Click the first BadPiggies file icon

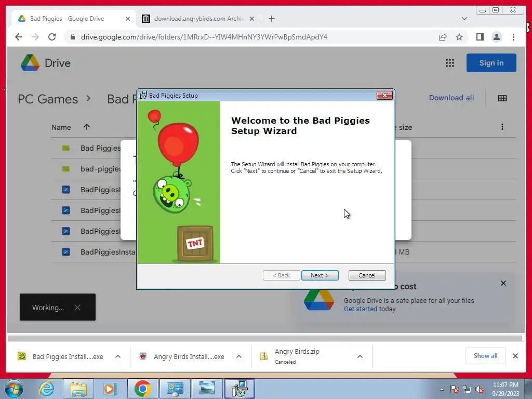(x=66, y=190)
